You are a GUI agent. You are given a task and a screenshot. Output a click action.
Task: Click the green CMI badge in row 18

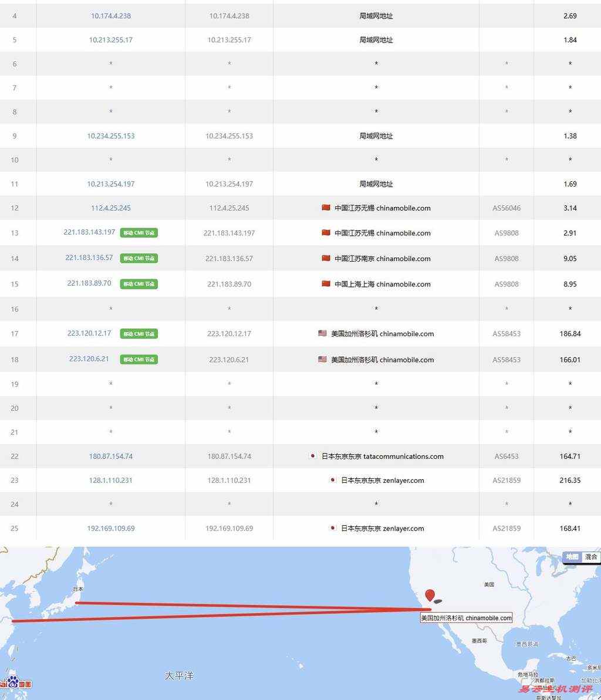[139, 359]
